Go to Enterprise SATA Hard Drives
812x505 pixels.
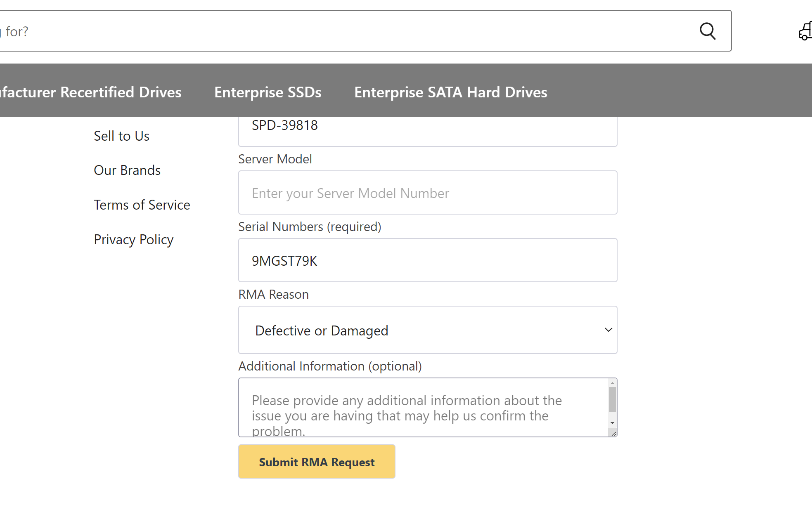(450, 92)
